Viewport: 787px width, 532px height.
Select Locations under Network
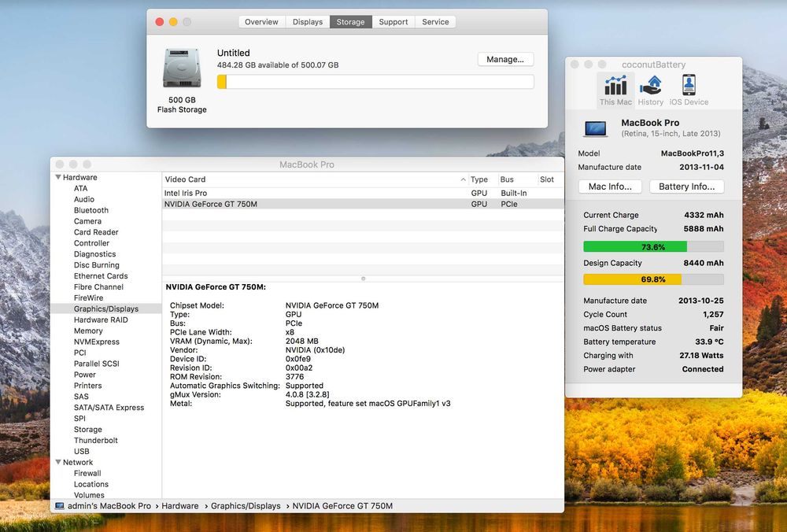coord(91,484)
